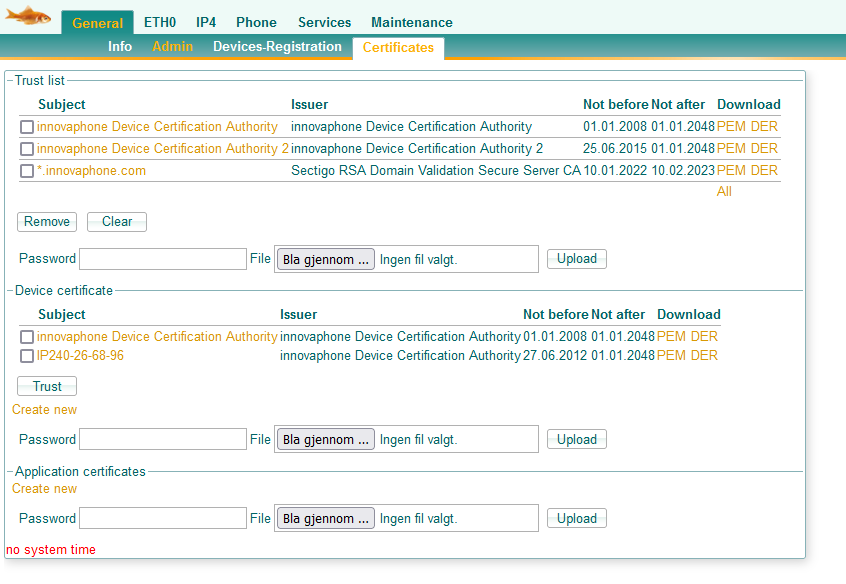This screenshot has height=584, width=846.
Task: Open Device certificate innovaphone Device Certification Authority link
Action: 157,336
